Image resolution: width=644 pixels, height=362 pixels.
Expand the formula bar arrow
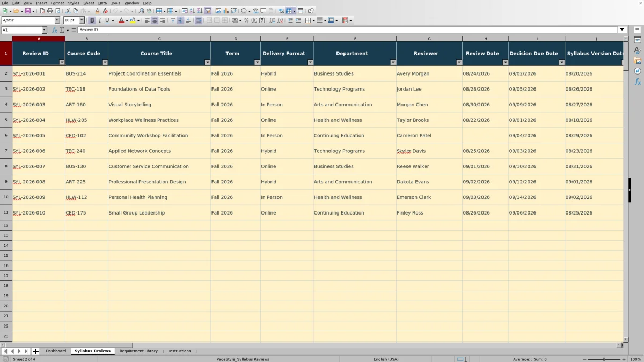(x=622, y=30)
